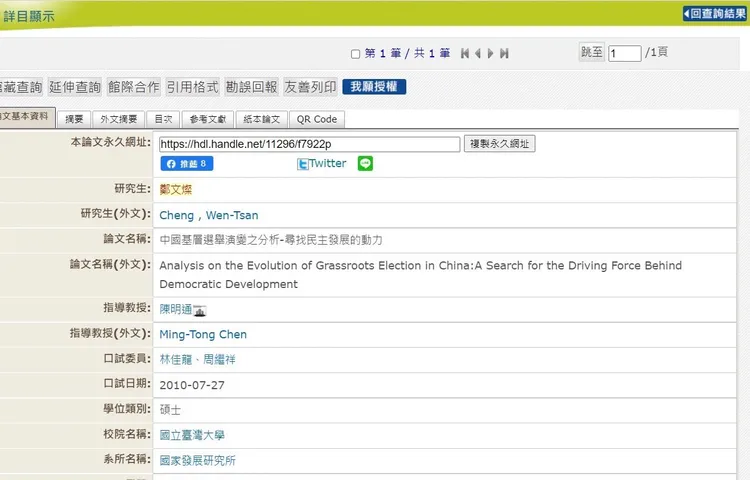Screen dimensions: 750x480
Task: Click advisor icon next to 陳明通
Action: click(200, 311)
